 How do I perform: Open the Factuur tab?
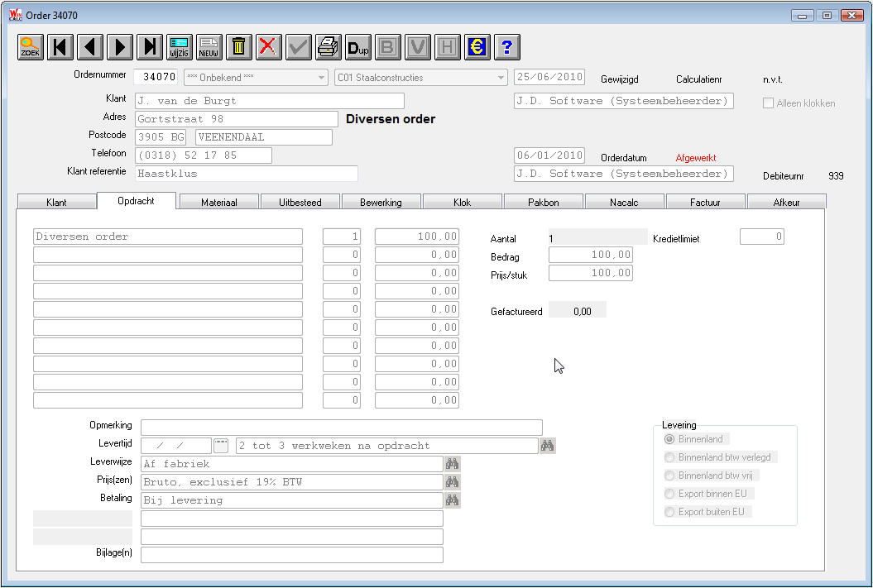[705, 202]
